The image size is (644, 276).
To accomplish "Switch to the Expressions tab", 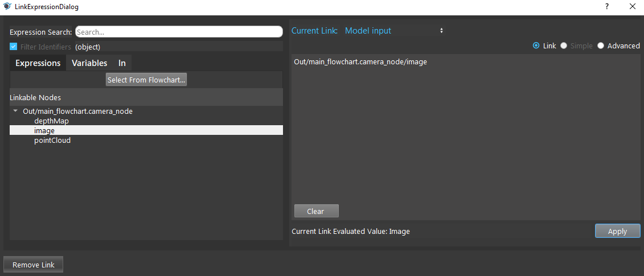I will [x=38, y=63].
